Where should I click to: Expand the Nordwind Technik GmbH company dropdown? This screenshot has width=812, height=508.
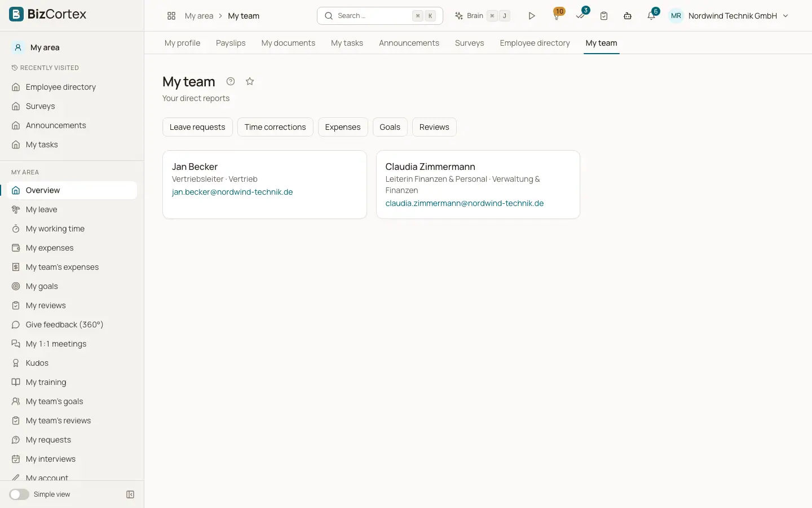pyautogui.click(x=738, y=16)
